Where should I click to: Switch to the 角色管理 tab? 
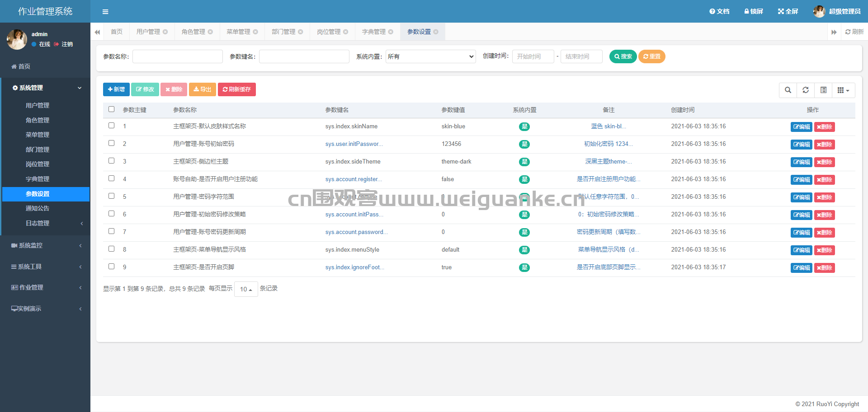coord(193,32)
